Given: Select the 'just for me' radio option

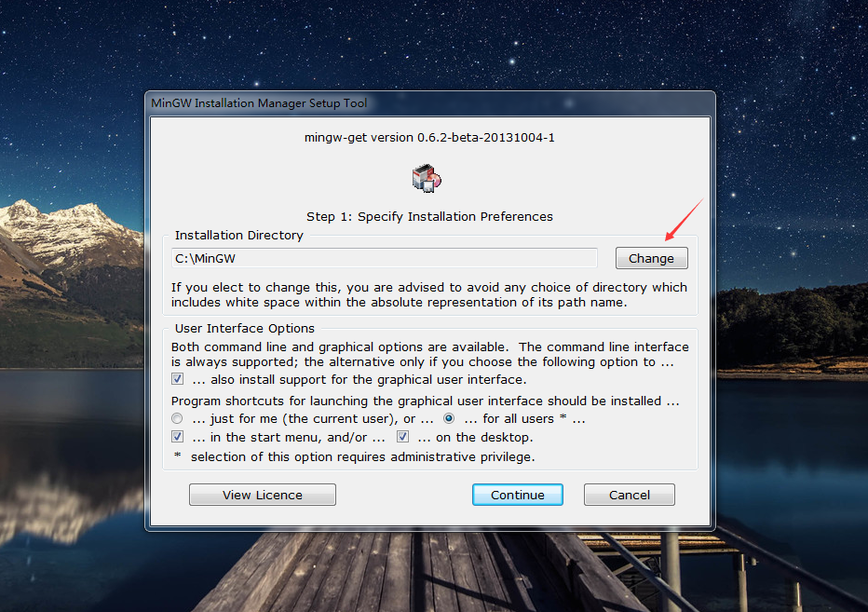Looking at the screenshot, I should click(177, 418).
